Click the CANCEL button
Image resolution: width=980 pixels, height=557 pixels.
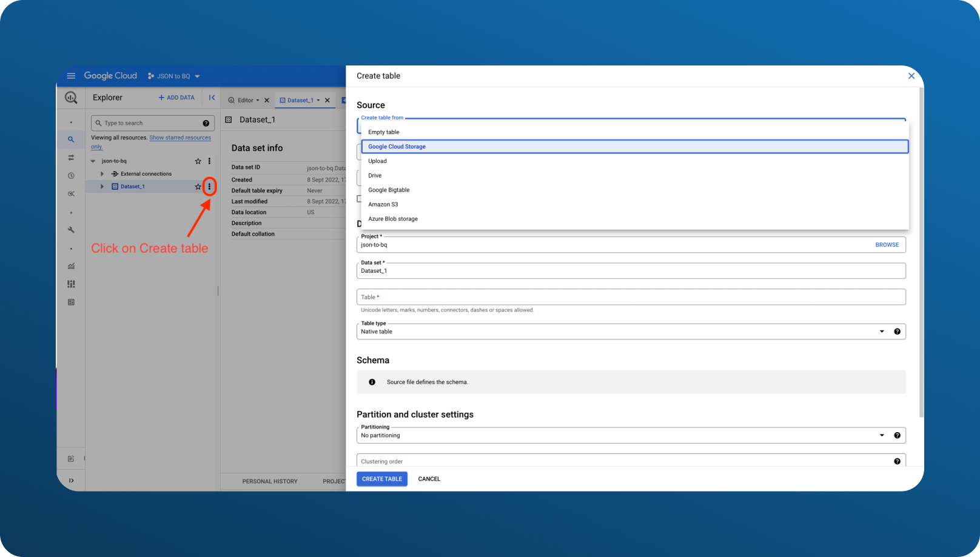pyautogui.click(x=429, y=479)
